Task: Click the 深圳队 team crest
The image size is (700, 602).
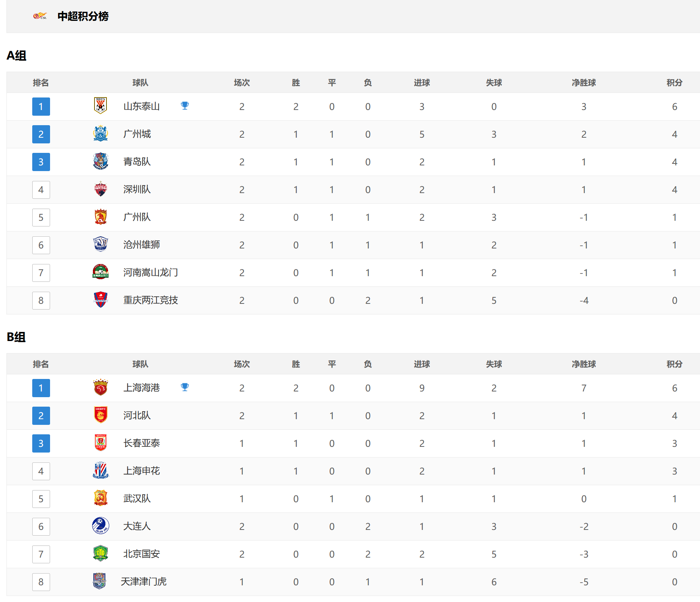Action: pyautogui.click(x=100, y=189)
